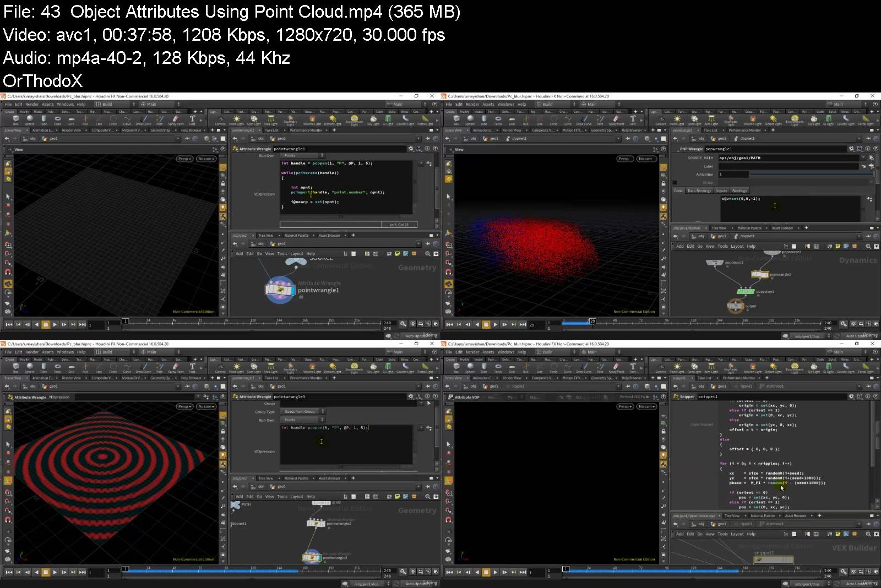Click frame 29 marker on top-right timeline

point(592,320)
